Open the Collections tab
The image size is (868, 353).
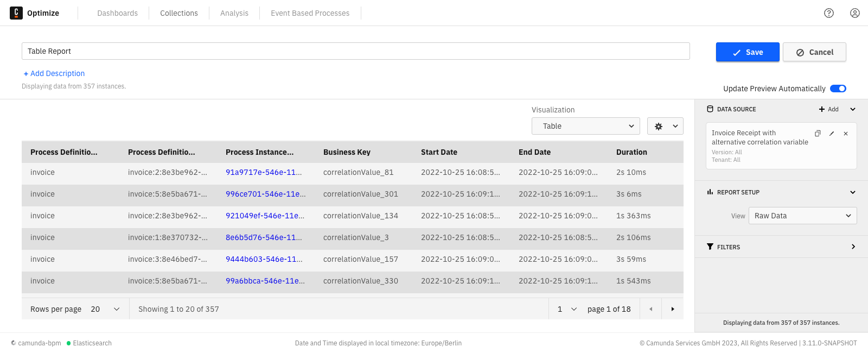point(179,13)
